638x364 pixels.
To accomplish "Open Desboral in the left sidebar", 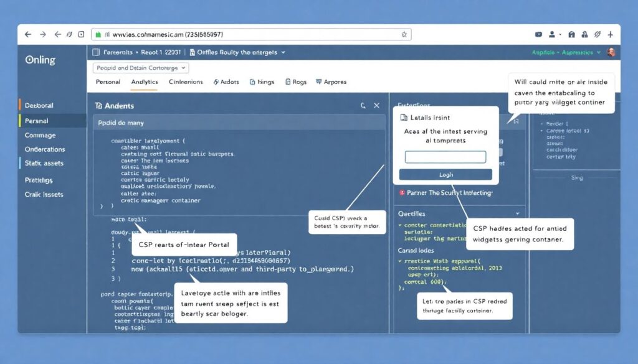I will pos(39,105).
